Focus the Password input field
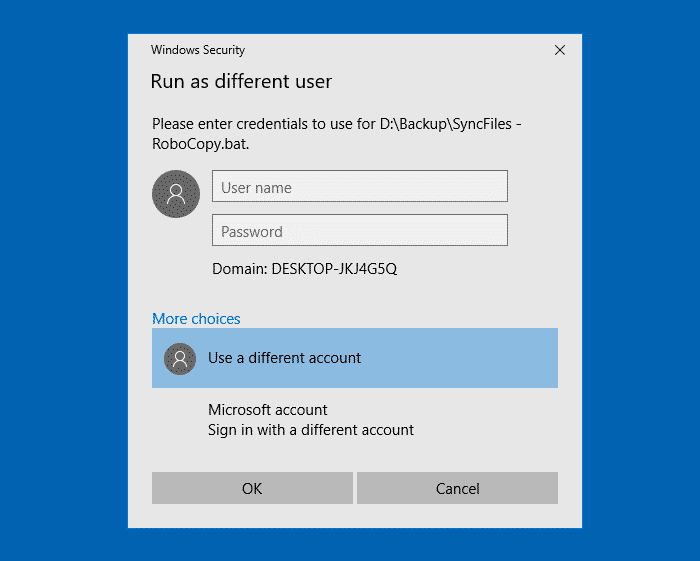 click(x=359, y=230)
